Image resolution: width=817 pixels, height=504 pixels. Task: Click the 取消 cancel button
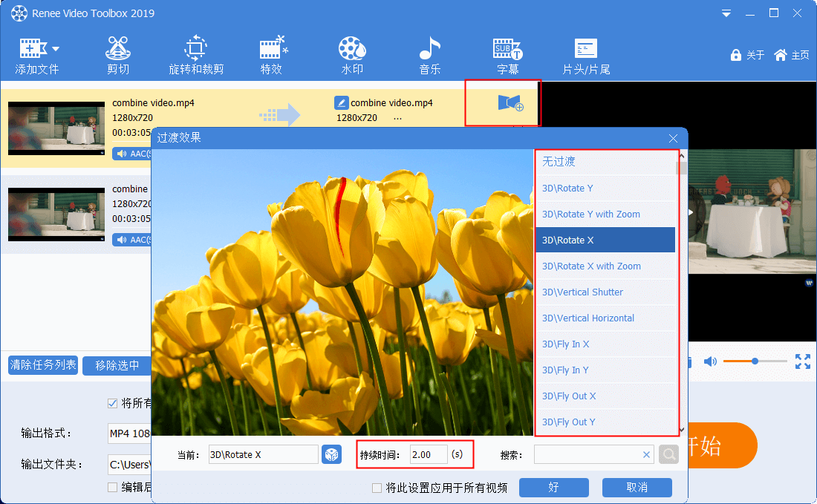point(637,488)
